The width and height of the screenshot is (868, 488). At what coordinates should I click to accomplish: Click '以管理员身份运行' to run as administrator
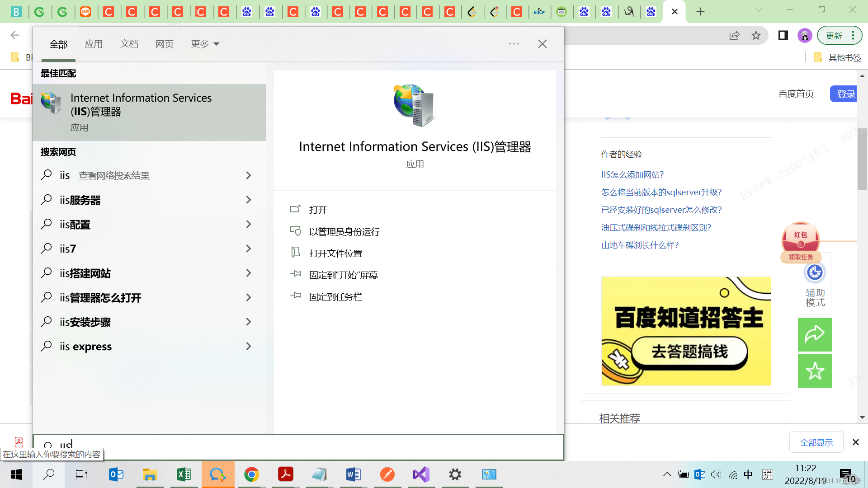344,231
